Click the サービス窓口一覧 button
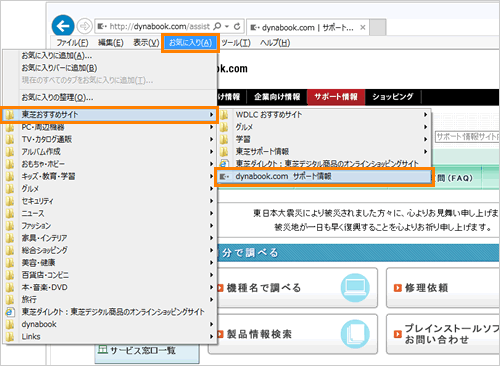Screen dimensions: 500x366 click(x=147, y=353)
